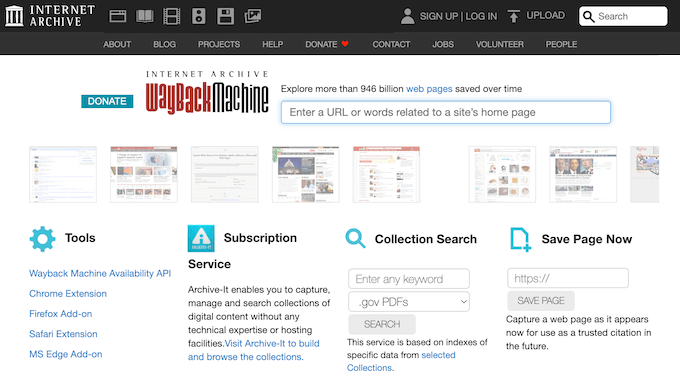Screen dimensions: 680x384
Task: Go to ABOUT in the navigation bar
Action: coord(117,44)
